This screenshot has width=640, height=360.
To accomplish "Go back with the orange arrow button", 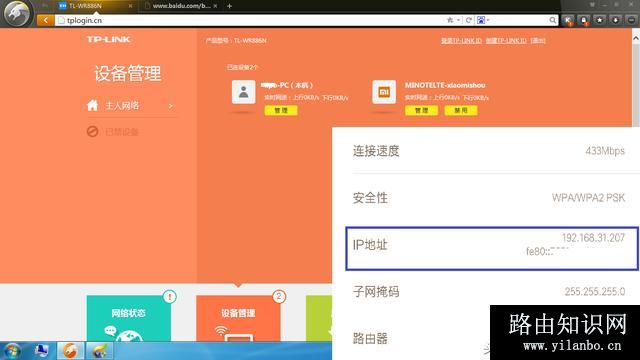I will 45,20.
